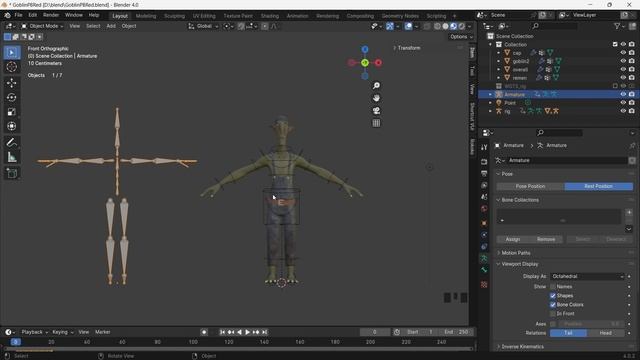Open Playback dropdown in timeline
This screenshot has height=360, width=640.
(34, 332)
